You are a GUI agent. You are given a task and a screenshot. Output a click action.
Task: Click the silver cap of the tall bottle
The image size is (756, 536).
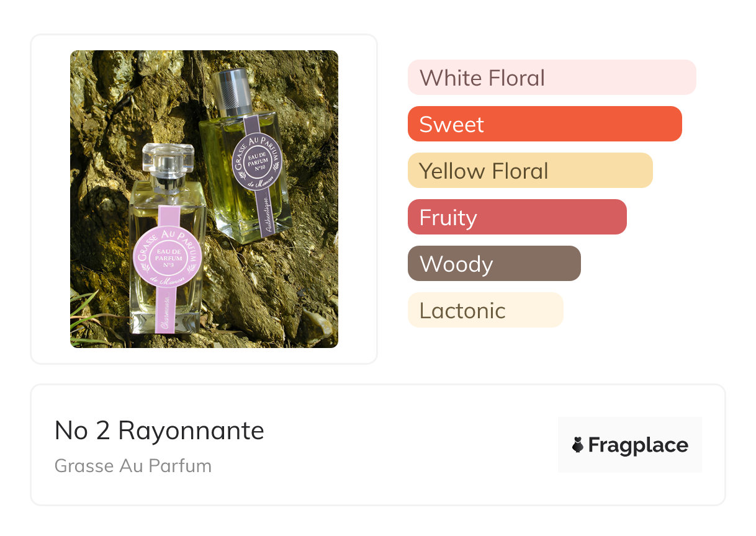pos(233,91)
